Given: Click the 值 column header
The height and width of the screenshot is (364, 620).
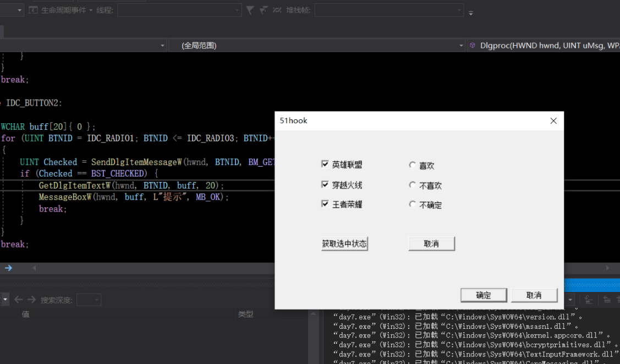Looking at the screenshot, I should 26,314.
